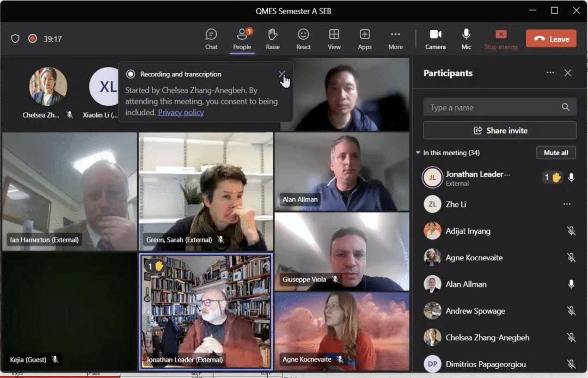Dismiss the recording and transcription notification

point(281,74)
